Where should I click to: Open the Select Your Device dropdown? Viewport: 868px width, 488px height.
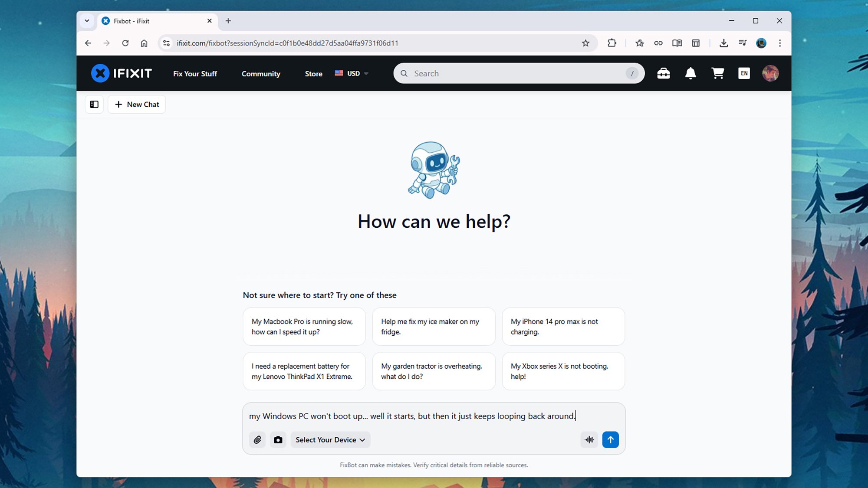tap(330, 439)
